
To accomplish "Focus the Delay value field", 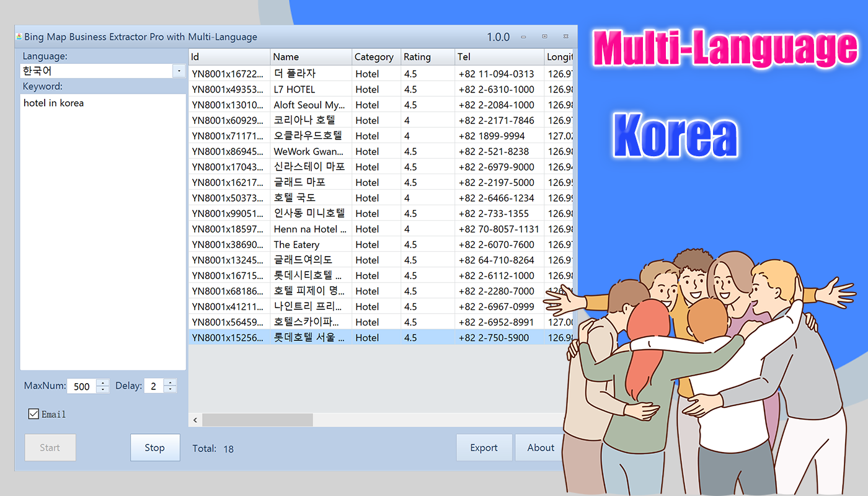I will (x=154, y=386).
